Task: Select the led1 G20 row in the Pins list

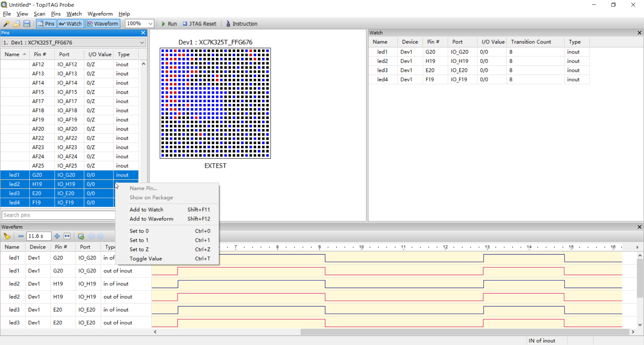Action: 69,175
